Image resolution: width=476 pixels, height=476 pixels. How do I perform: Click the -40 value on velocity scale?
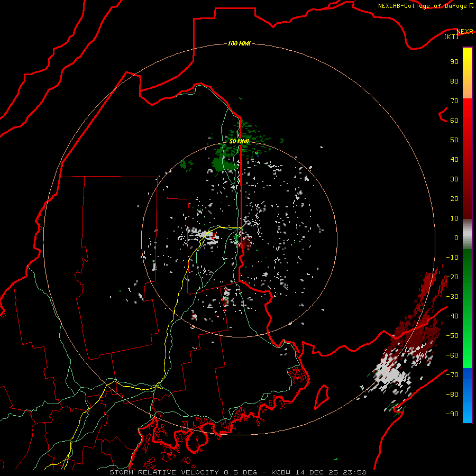452,316
